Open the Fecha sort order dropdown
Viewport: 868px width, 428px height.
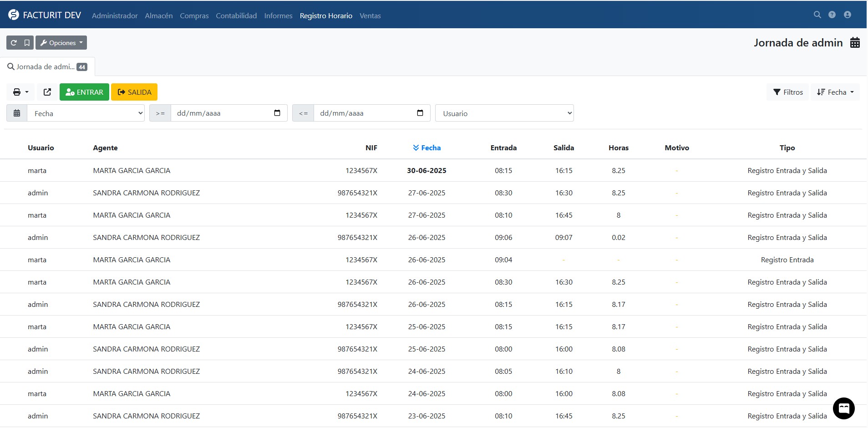(835, 92)
